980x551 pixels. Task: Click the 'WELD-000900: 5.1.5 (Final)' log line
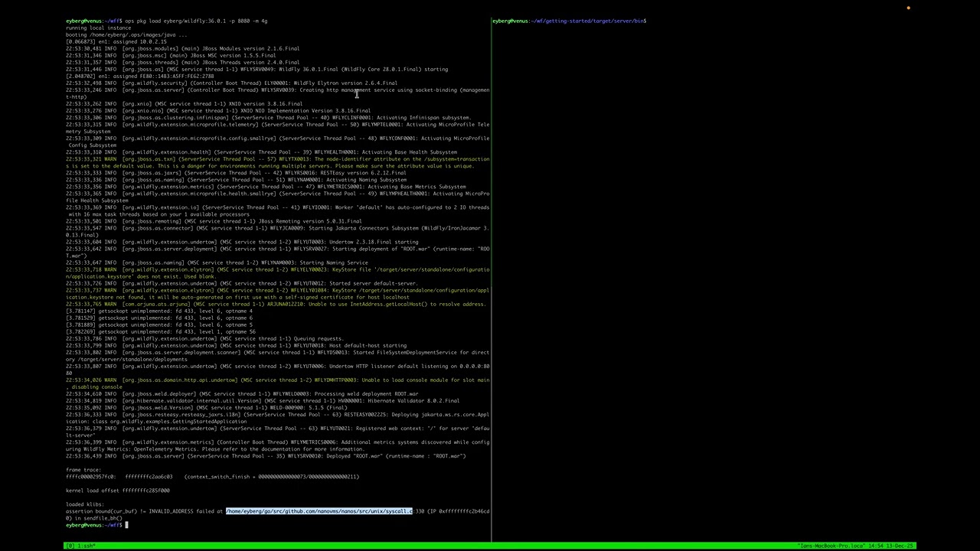click(x=206, y=406)
